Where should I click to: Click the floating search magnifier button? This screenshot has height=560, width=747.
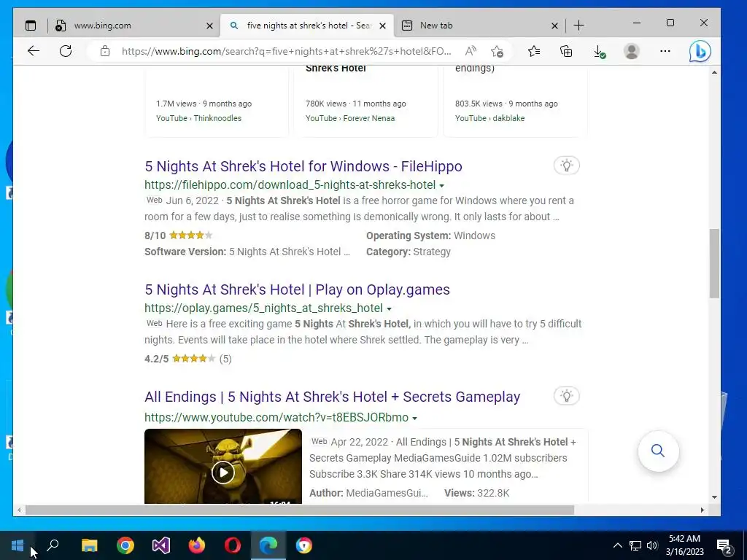point(659,451)
